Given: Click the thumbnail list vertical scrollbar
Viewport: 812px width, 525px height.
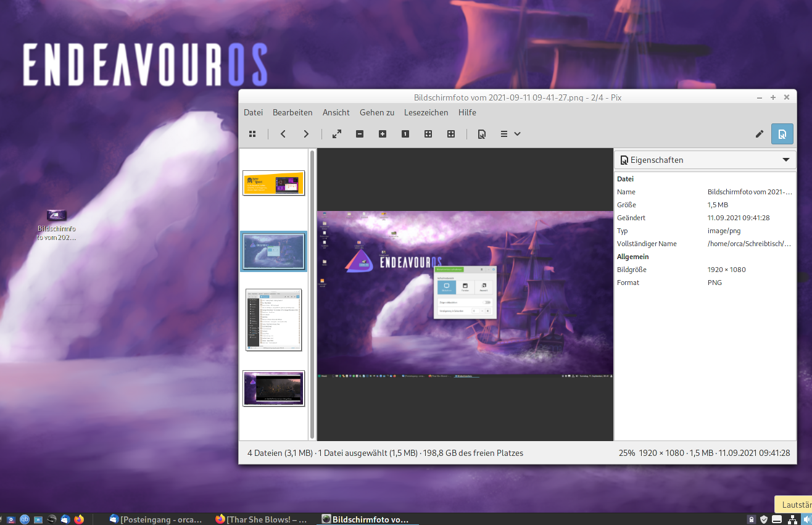Looking at the screenshot, I should tap(312, 294).
